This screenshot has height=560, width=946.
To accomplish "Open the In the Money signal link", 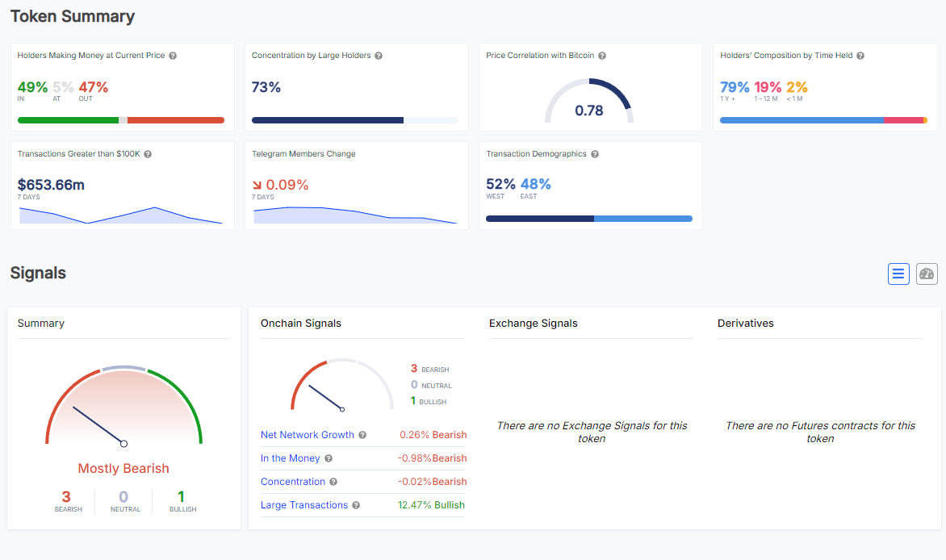I will tap(290, 458).
